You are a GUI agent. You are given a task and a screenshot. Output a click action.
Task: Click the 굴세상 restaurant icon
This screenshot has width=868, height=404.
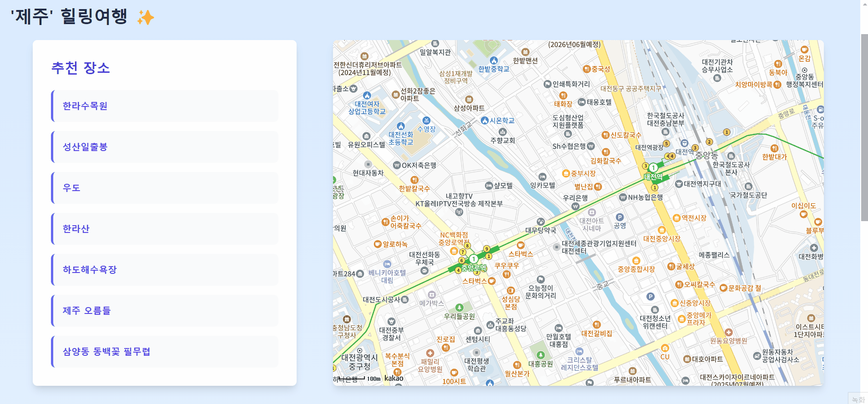click(x=671, y=267)
